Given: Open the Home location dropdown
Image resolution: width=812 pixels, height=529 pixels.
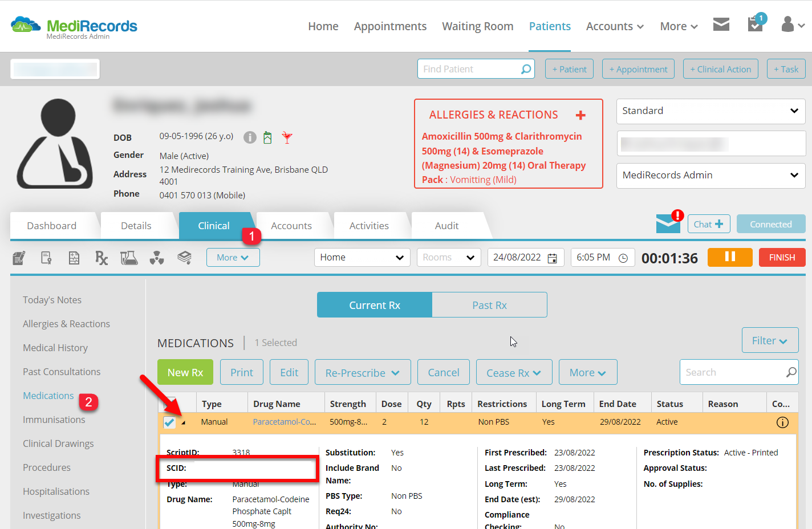Looking at the screenshot, I should point(362,258).
